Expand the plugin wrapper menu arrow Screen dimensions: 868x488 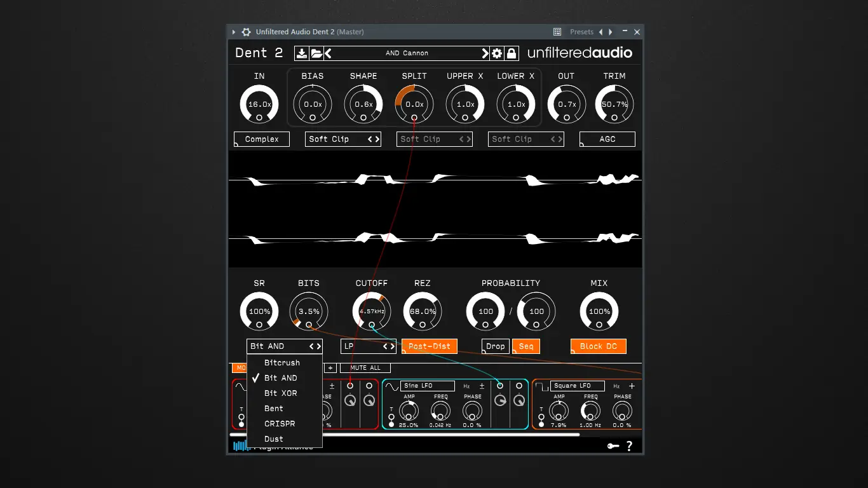234,32
